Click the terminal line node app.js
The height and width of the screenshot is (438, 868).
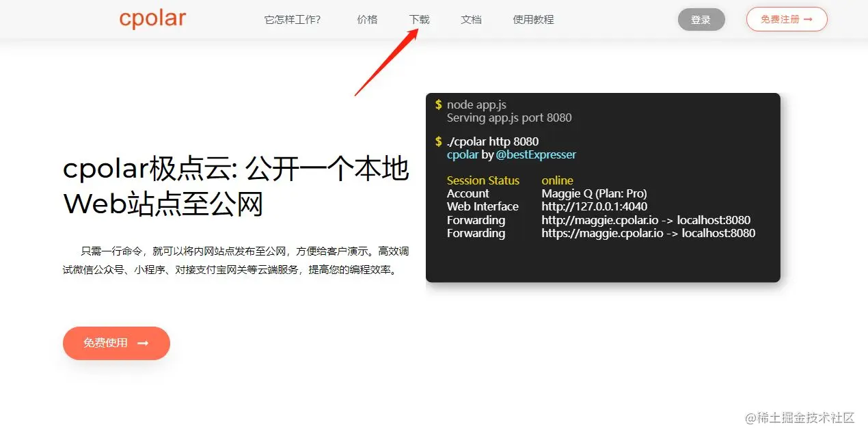tap(476, 105)
